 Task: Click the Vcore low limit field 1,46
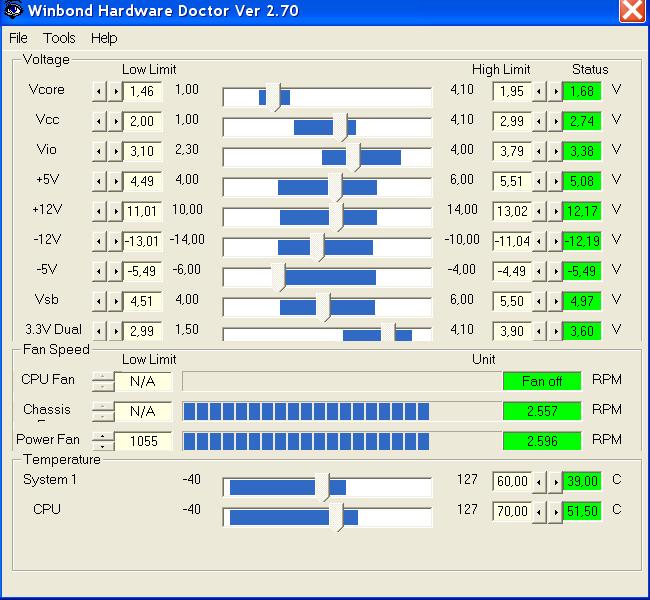(143, 91)
